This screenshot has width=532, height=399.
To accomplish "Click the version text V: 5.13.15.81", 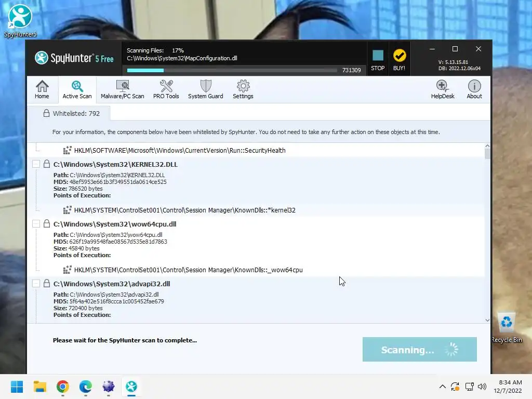I will coord(453,62).
